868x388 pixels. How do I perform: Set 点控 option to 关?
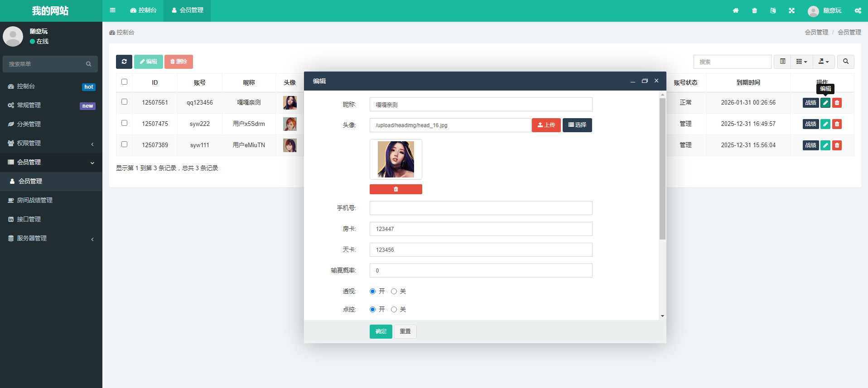pos(394,310)
